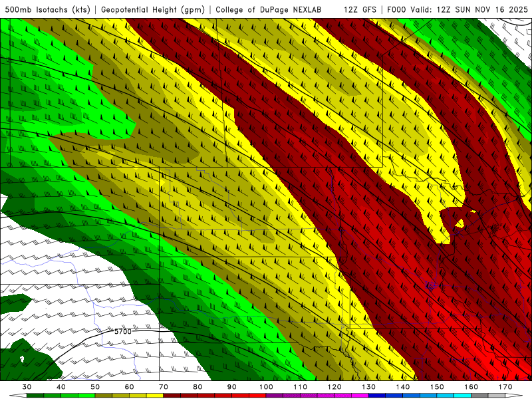
Task: Select the darkest green swatch starting at 30
Action: click(x=35, y=396)
